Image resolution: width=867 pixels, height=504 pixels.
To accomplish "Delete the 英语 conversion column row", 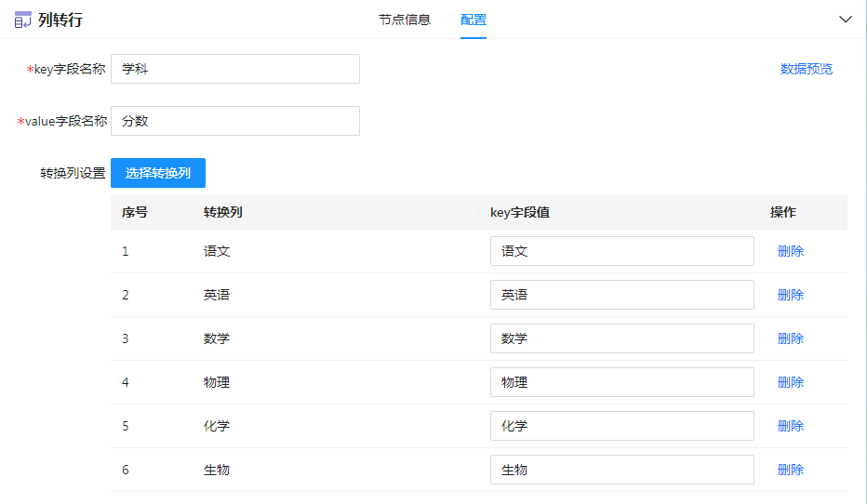I will coord(790,295).
